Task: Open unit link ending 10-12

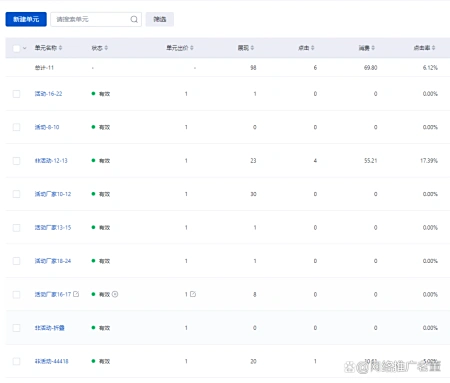Action: pyautogui.click(x=53, y=194)
